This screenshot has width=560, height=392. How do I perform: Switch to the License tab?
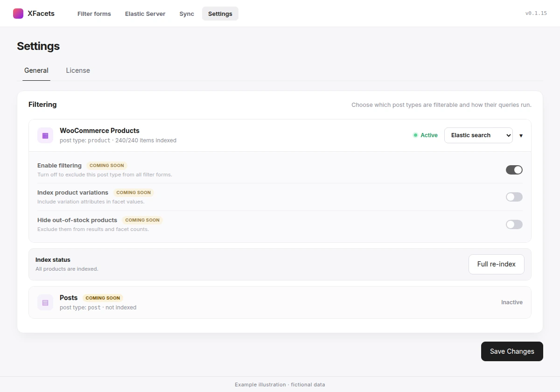pyautogui.click(x=78, y=70)
